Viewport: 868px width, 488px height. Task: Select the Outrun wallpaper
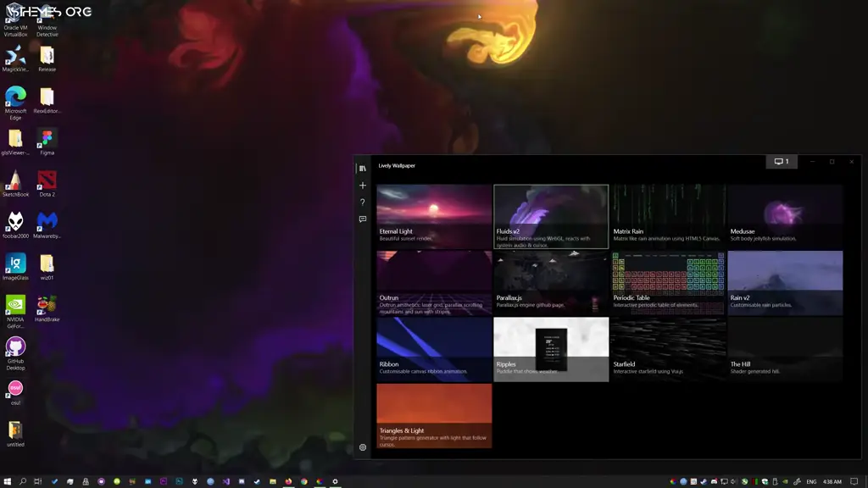[434, 282]
